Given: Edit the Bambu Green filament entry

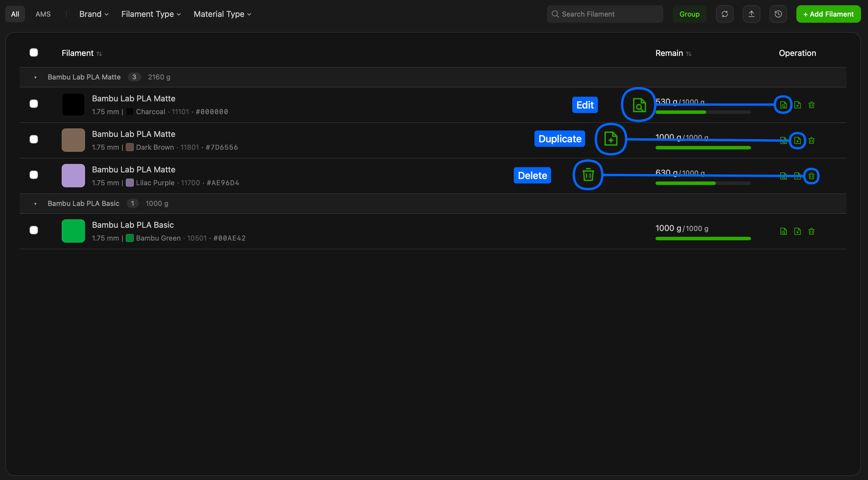Looking at the screenshot, I should (x=783, y=231).
